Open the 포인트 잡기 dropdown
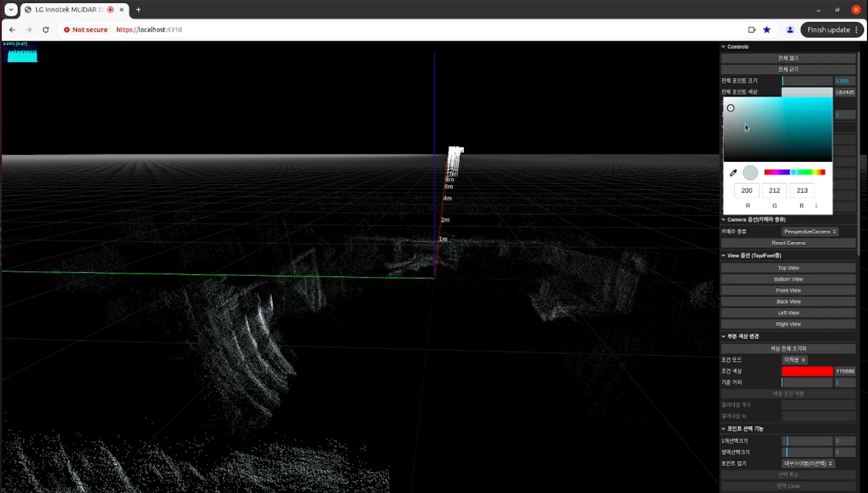868x493 pixels. point(808,463)
